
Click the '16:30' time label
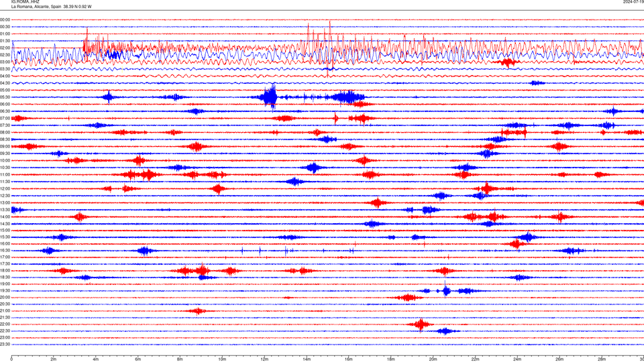click(5, 250)
